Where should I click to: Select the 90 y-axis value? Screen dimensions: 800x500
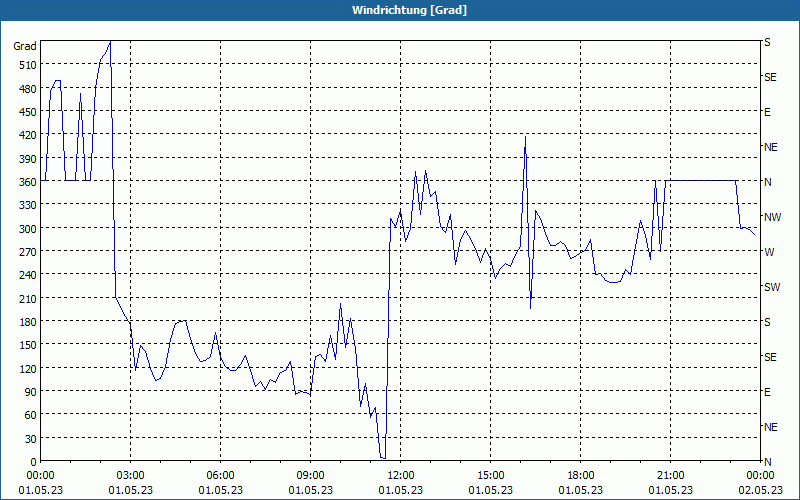(31, 391)
